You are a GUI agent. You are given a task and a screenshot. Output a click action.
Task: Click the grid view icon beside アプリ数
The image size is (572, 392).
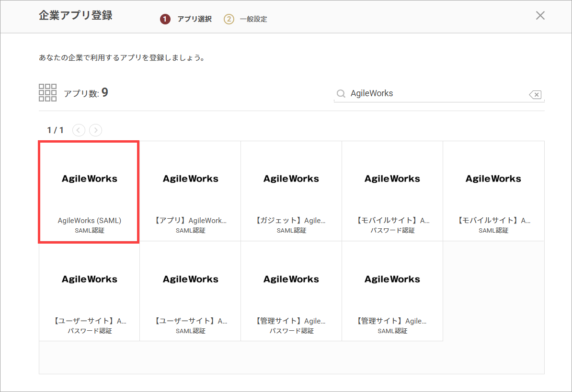click(x=47, y=92)
